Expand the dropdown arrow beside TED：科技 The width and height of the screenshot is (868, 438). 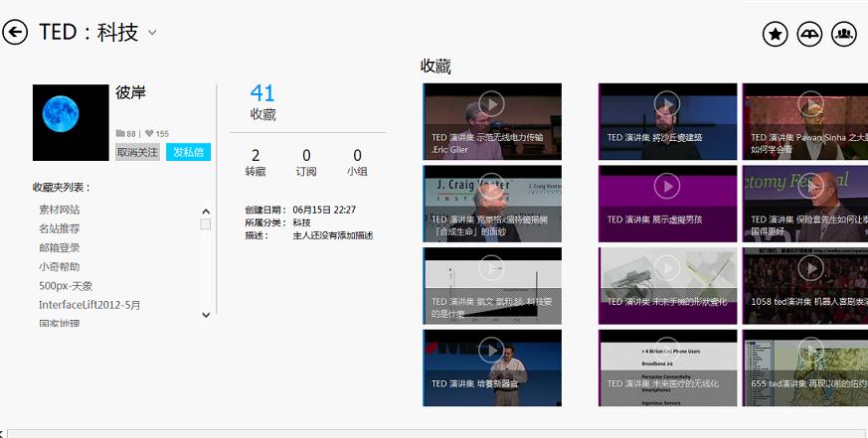point(152,33)
